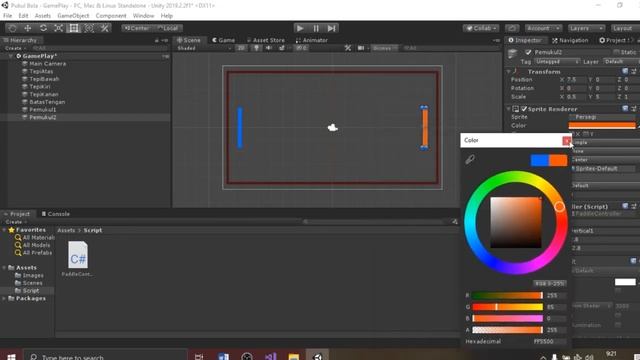Switch to the Game tab

(223, 40)
